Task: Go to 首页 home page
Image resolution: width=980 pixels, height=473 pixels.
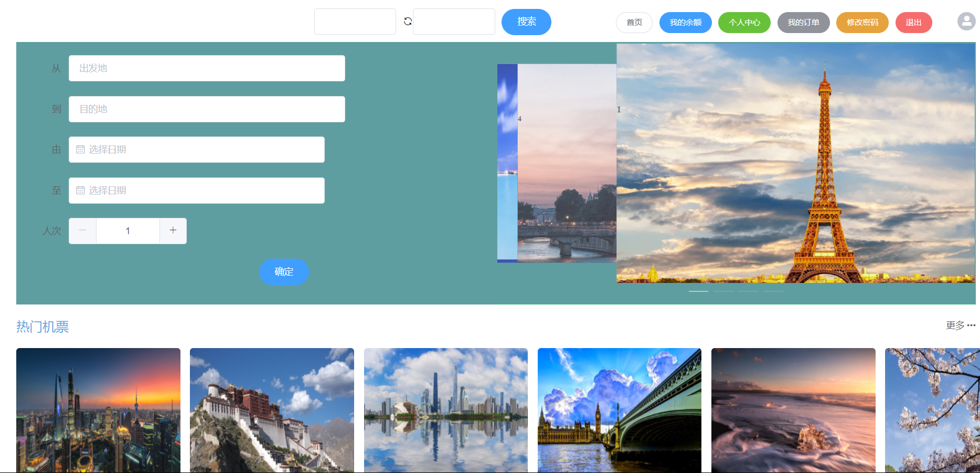Action: point(634,23)
